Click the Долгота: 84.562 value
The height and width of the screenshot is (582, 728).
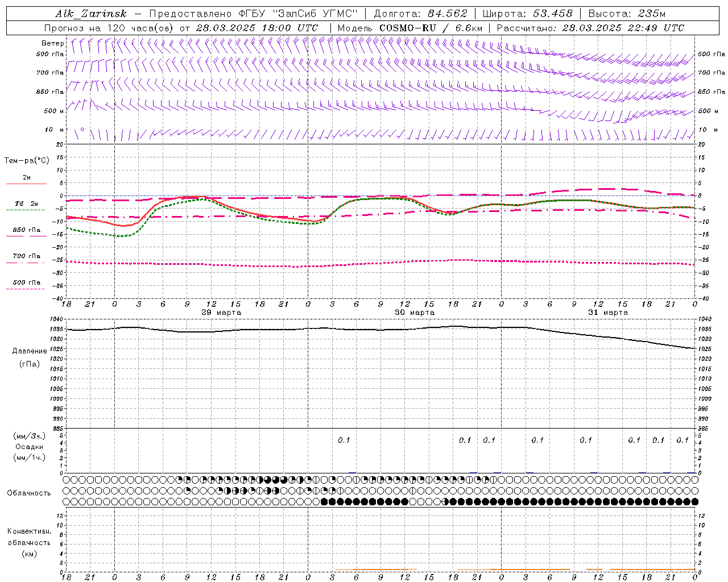coord(421,14)
